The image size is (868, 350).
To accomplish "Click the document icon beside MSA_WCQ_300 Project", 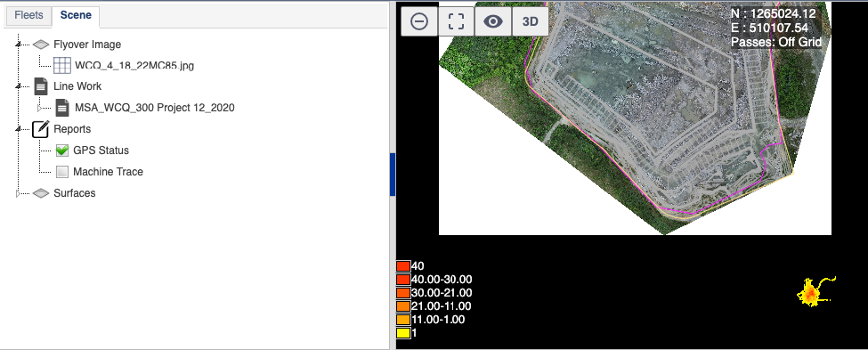I will pyautogui.click(x=62, y=108).
